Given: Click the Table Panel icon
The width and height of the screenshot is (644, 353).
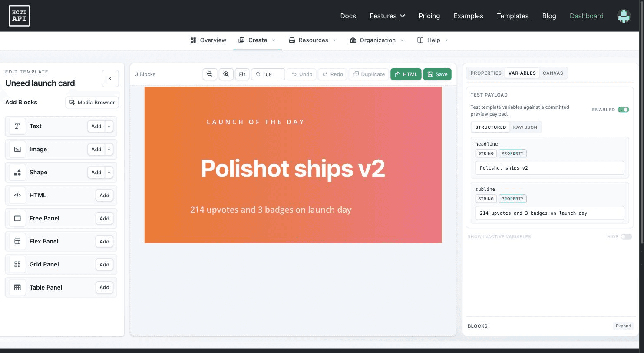Looking at the screenshot, I should [17, 287].
